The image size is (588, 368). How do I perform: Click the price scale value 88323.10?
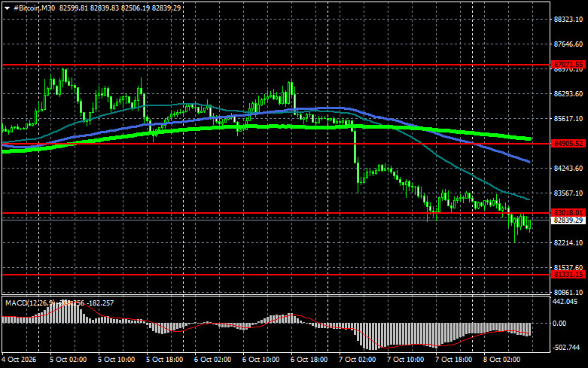(x=568, y=19)
